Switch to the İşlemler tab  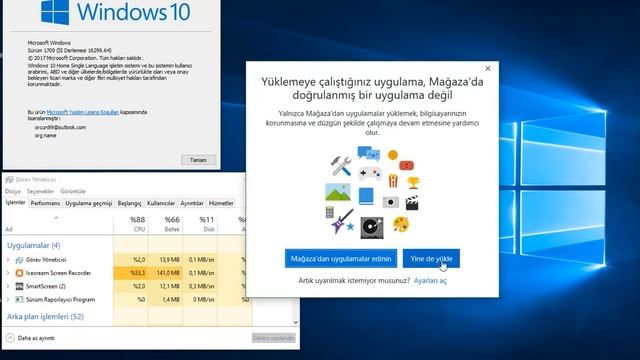(16, 202)
